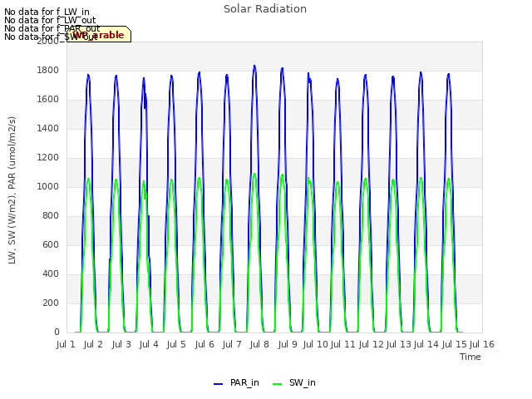Click the Jul 12 x-axis tick label
Screen dimensions: 532x399
click(371, 344)
